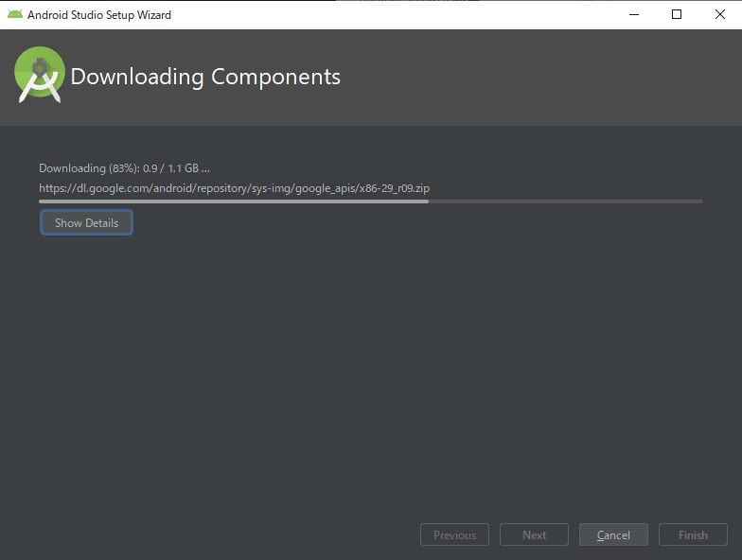
Task: Click the Android robot icon in title bar
Action: (15, 15)
